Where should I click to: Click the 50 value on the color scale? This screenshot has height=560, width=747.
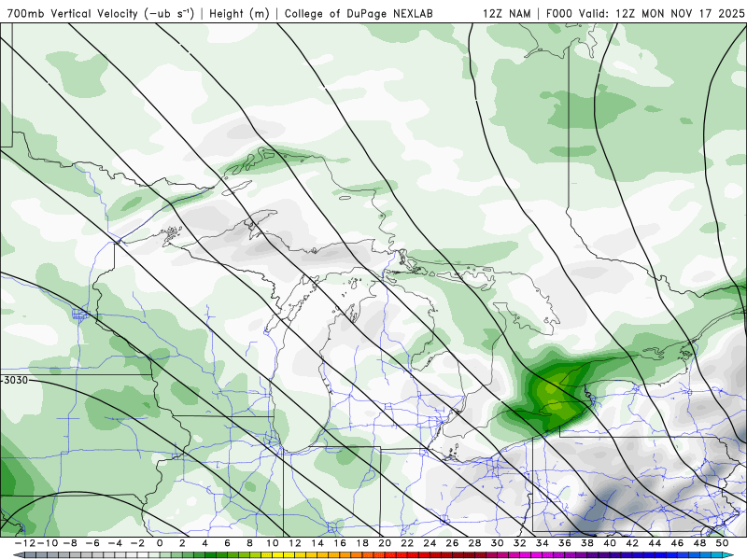coord(722,543)
